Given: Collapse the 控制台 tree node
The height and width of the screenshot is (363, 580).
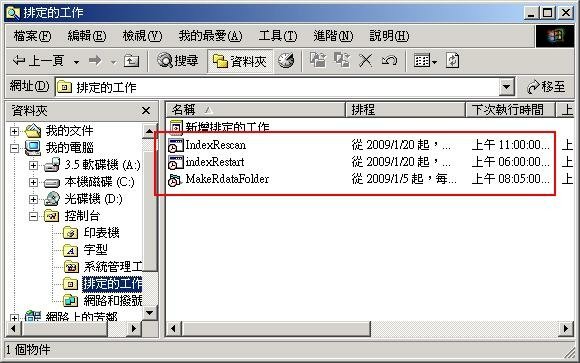Looking at the screenshot, I should click(33, 216).
